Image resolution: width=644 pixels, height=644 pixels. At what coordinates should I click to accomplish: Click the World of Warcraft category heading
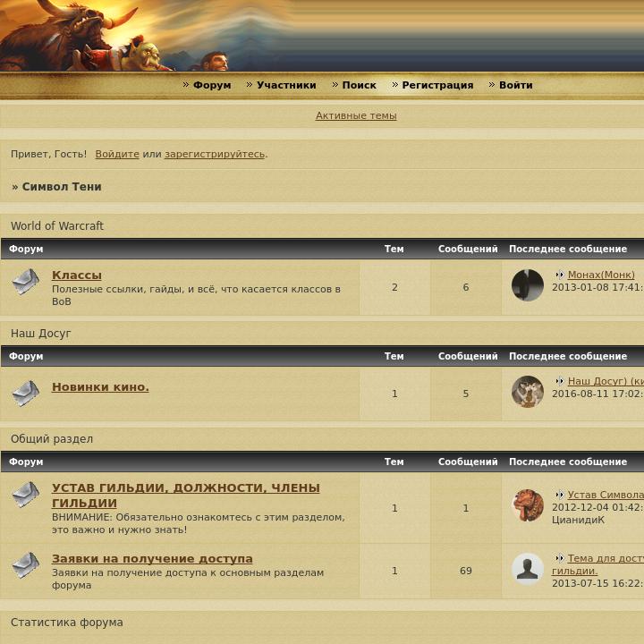[57, 226]
